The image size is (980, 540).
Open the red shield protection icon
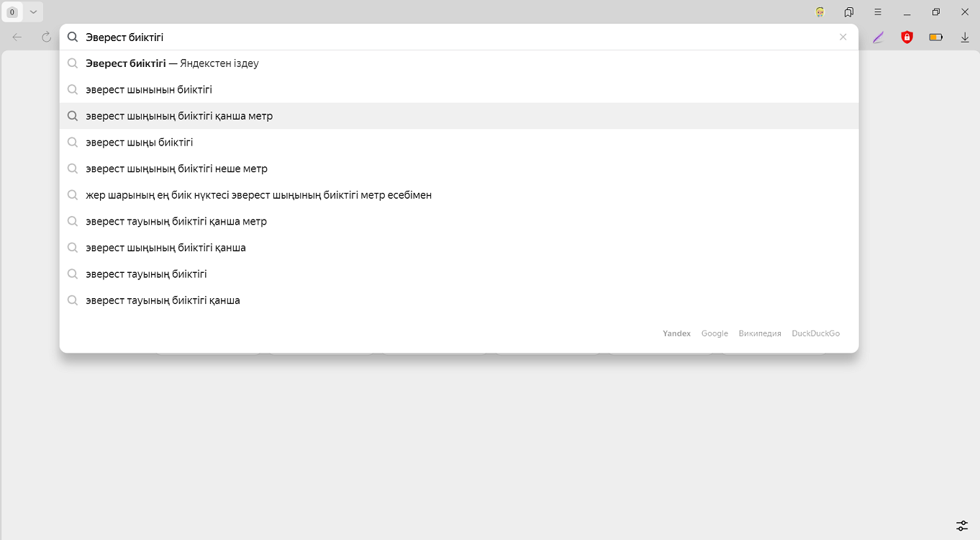(x=907, y=37)
